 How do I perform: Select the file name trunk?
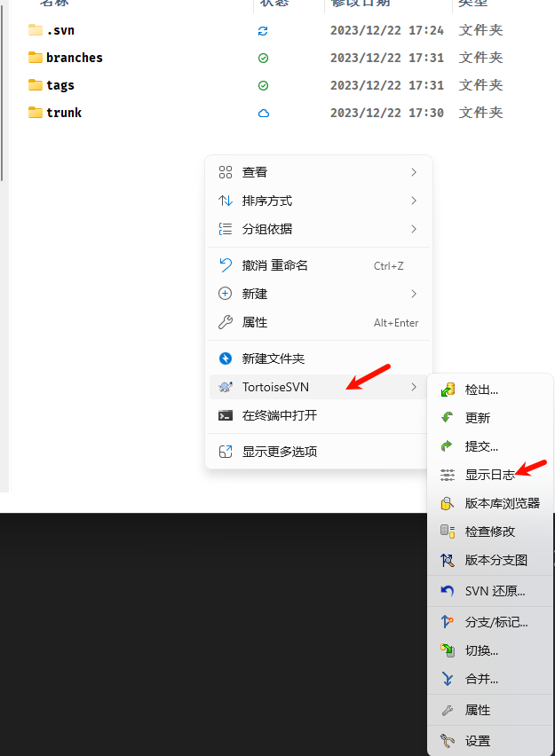tap(64, 113)
